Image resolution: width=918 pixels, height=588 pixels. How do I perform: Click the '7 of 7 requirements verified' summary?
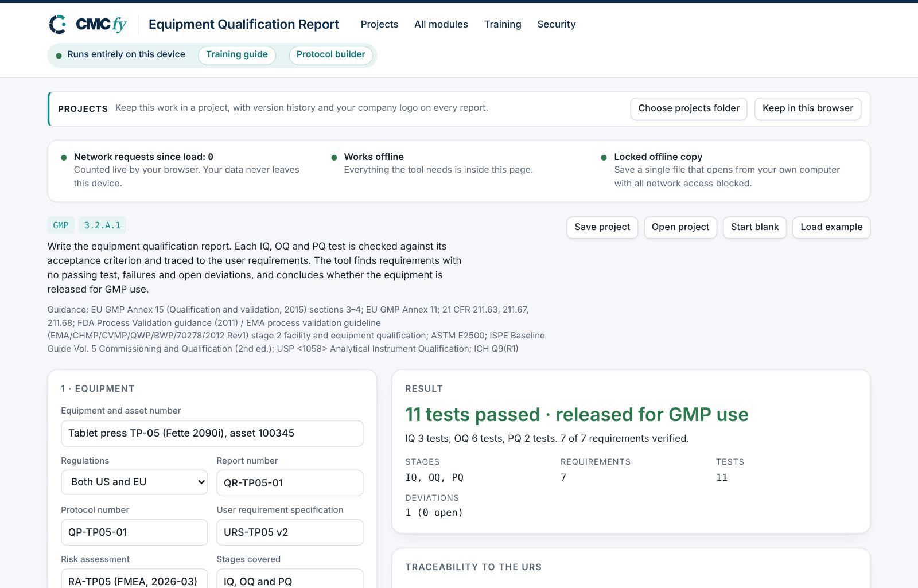click(624, 438)
